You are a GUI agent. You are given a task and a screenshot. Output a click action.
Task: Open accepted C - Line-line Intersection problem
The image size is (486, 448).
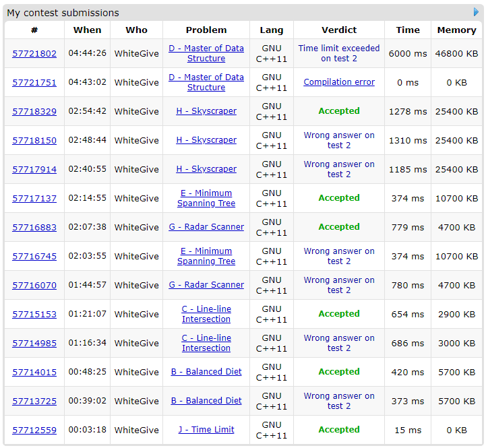click(x=206, y=314)
